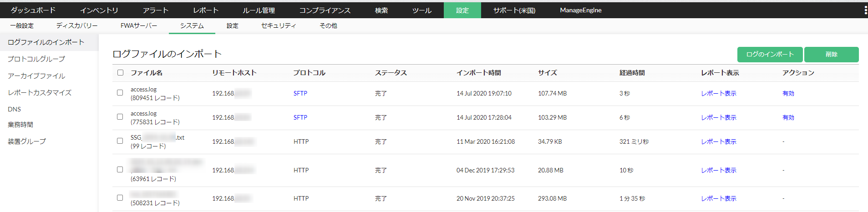Click the ログのインポート button
Screen dimensions: 868x212
(x=770, y=54)
